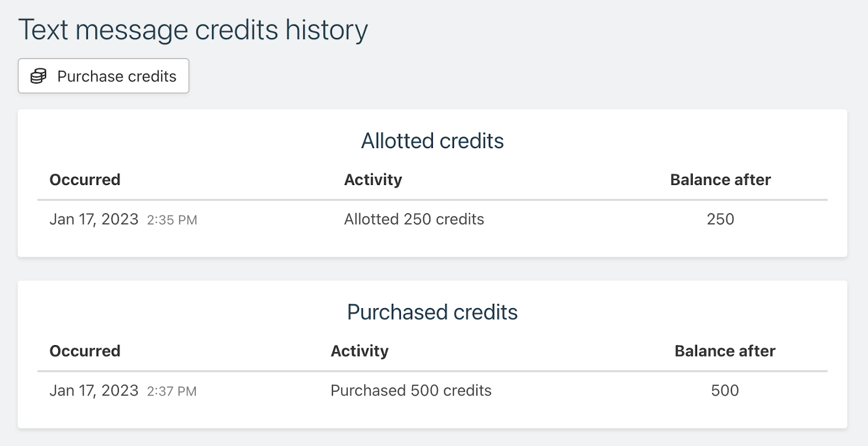The height and width of the screenshot is (446, 868).
Task: Click the Activity column header under Allotted credits
Action: point(373,180)
